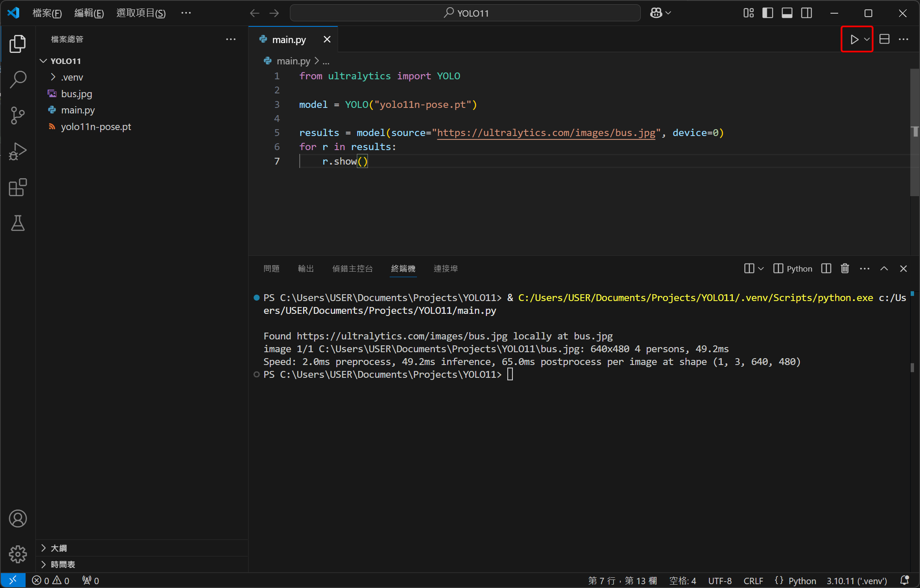The width and height of the screenshot is (920, 588).
Task: Open the Testing flask view
Action: click(x=17, y=223)
